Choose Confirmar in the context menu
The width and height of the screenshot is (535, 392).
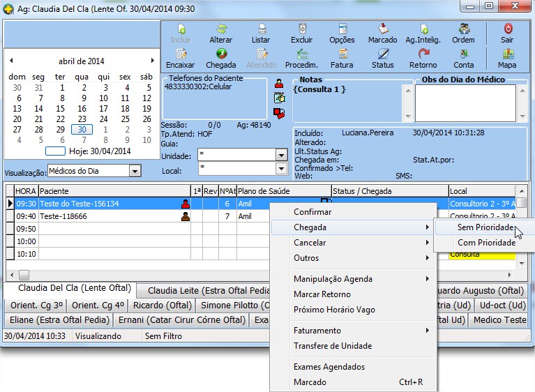point(312,212)
